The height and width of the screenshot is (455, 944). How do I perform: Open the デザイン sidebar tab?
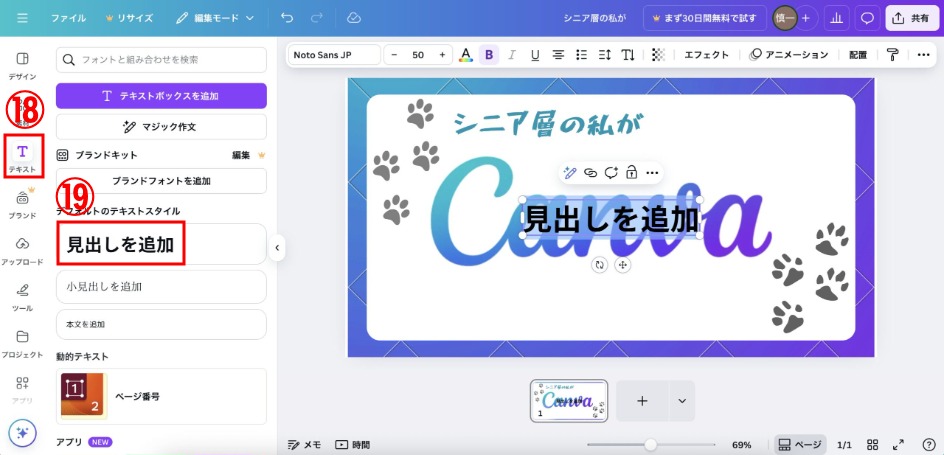(x=22, y=66)
